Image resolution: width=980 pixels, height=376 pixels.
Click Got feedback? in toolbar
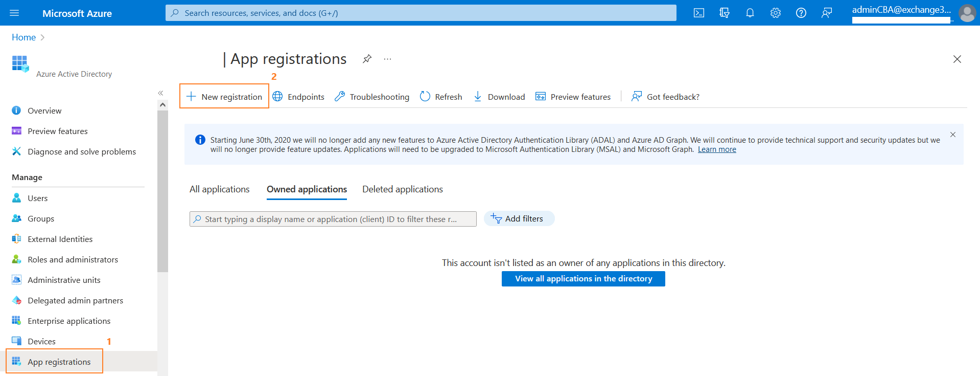tap(665, 97)
